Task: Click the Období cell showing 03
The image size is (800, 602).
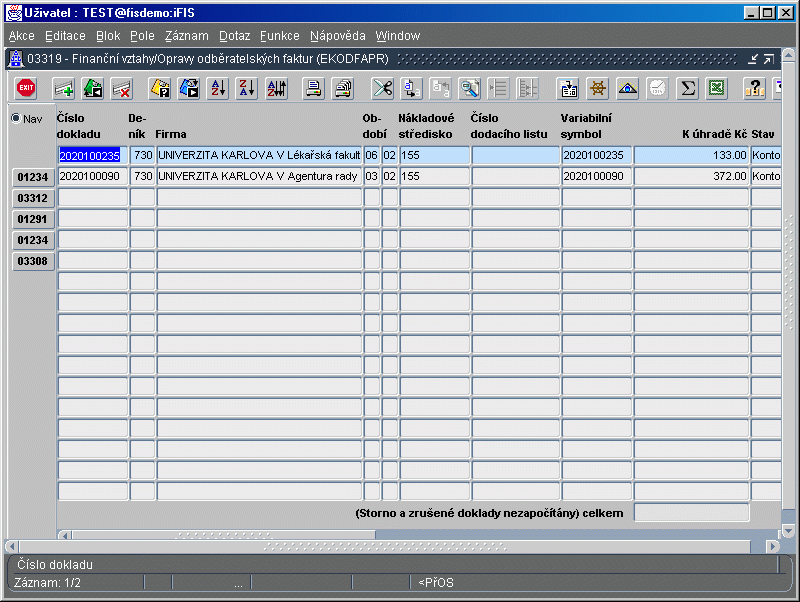Action: 371,176
